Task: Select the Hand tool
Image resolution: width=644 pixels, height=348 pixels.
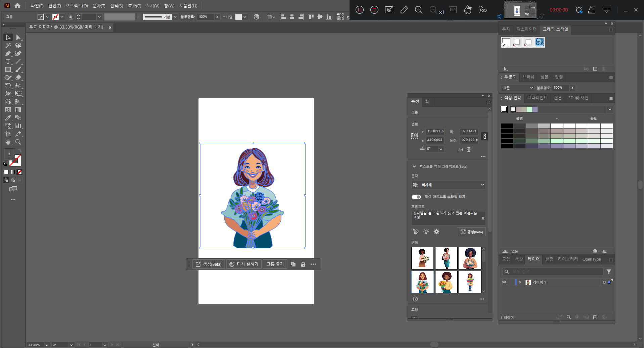Action: 8,142
